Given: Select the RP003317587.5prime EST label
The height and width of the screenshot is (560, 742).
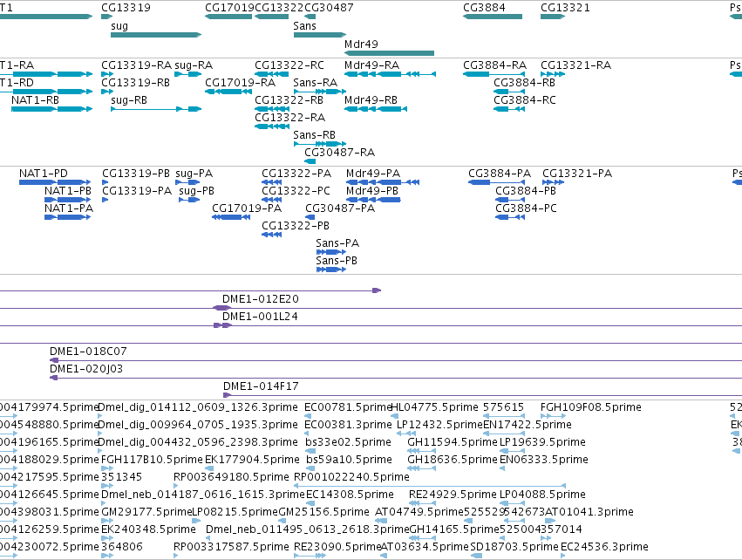Looking at the screenshot, I should [x=231, y=547].
